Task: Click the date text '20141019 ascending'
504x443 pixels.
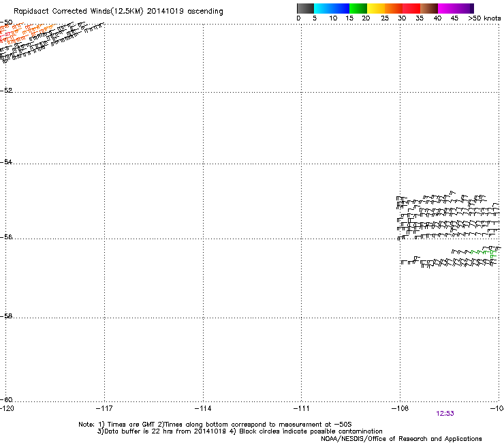Action: click(x=185, y=12)
